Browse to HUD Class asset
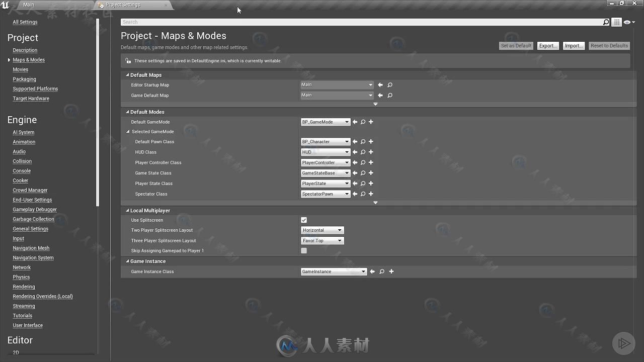644x362 pixels. point(363,152)
